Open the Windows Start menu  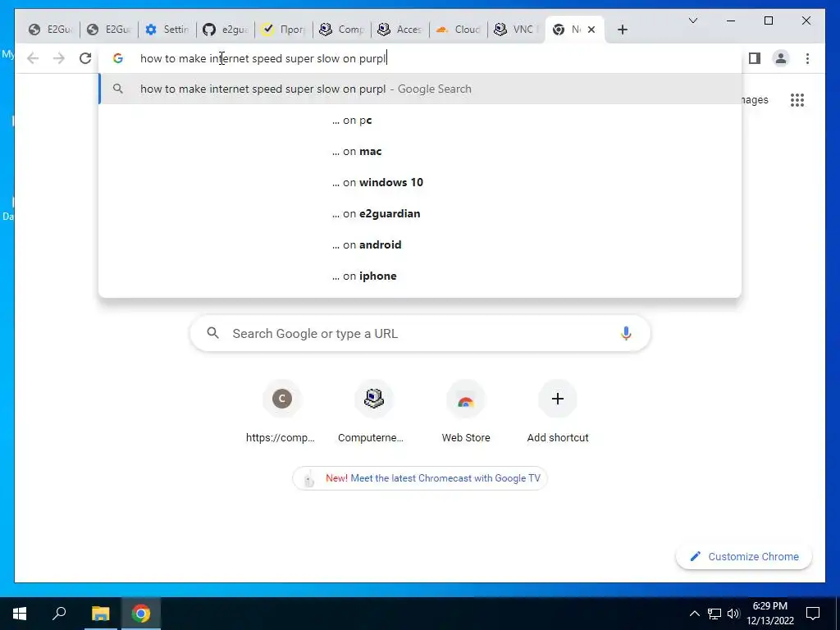(x=20, y=614)
